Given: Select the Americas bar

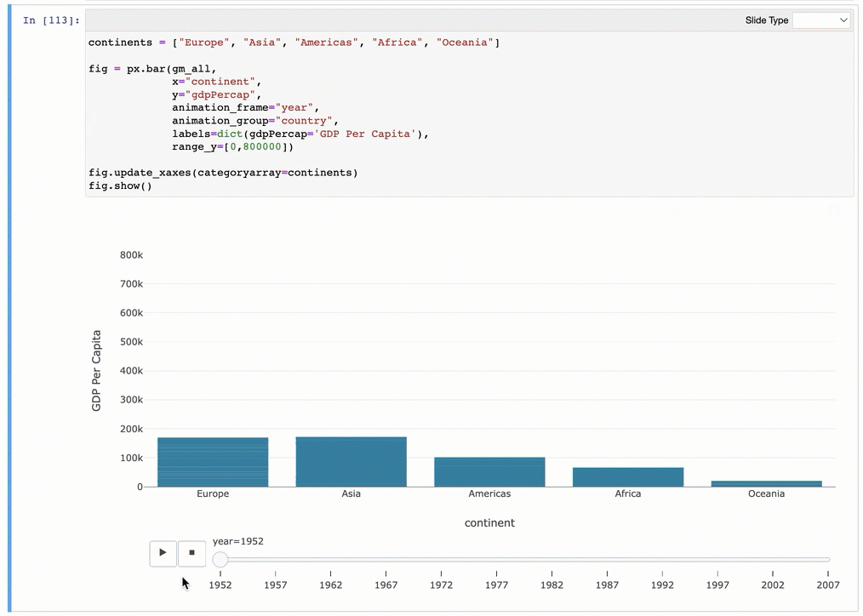Looking at the screenshot, I should click(489, 472).
